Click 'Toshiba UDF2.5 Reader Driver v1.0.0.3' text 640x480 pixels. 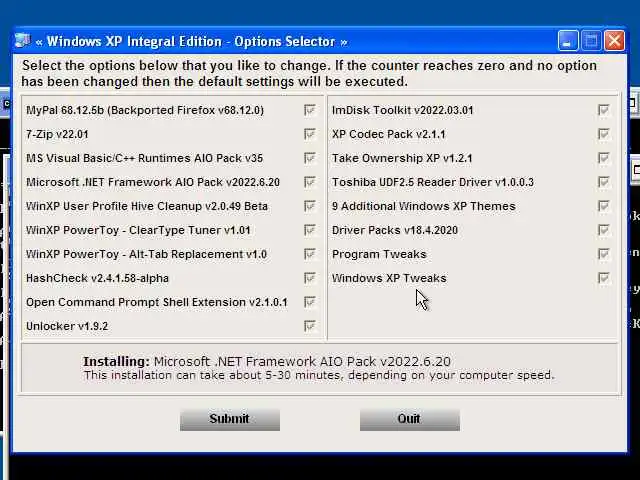433,182
